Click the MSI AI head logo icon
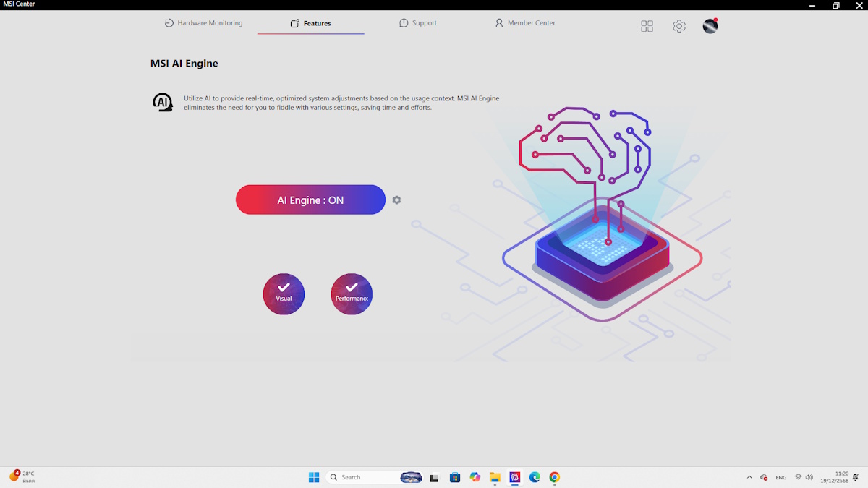 (163, 103)
